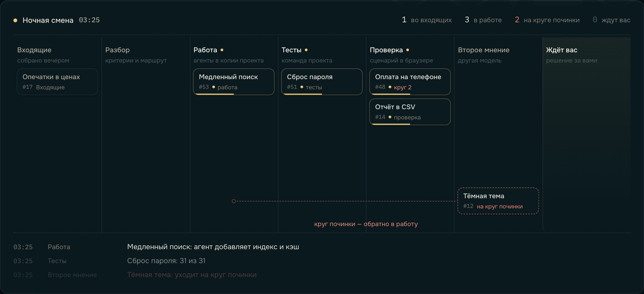The width and height of the screenshot is (644, 294).
Task: Click the '3 в работе' counter
Action: 483,20
